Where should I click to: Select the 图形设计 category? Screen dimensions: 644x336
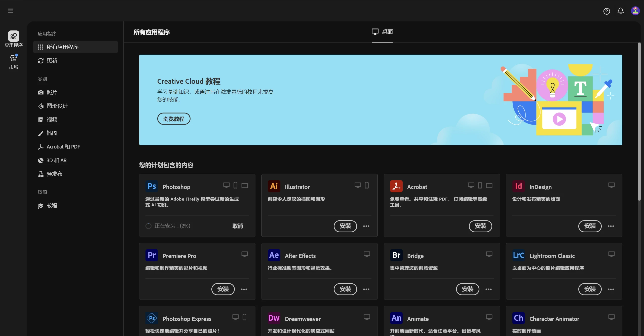(57, 106)
